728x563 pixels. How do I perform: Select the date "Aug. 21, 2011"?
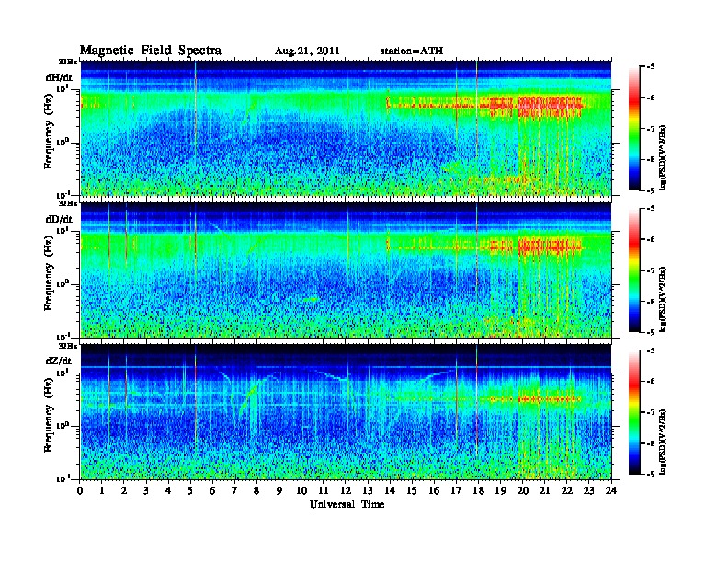point(307,52)
